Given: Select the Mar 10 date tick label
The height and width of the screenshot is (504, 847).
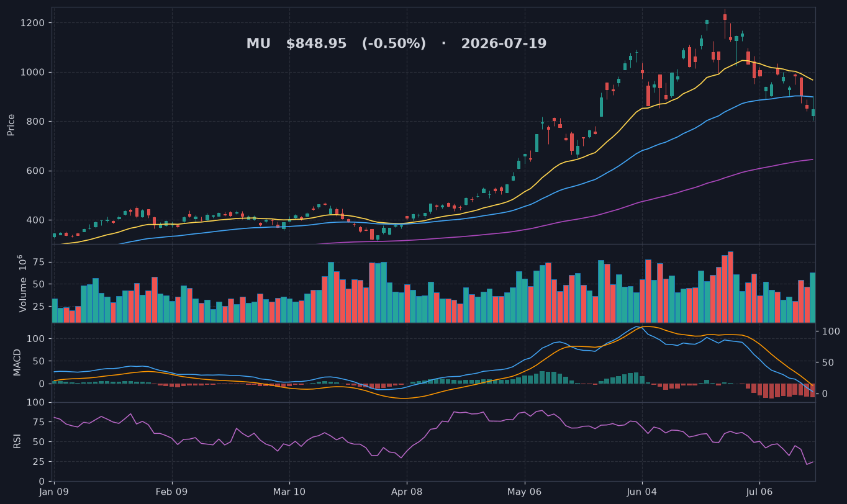Looking at the screenshot, I should point(289,492).
